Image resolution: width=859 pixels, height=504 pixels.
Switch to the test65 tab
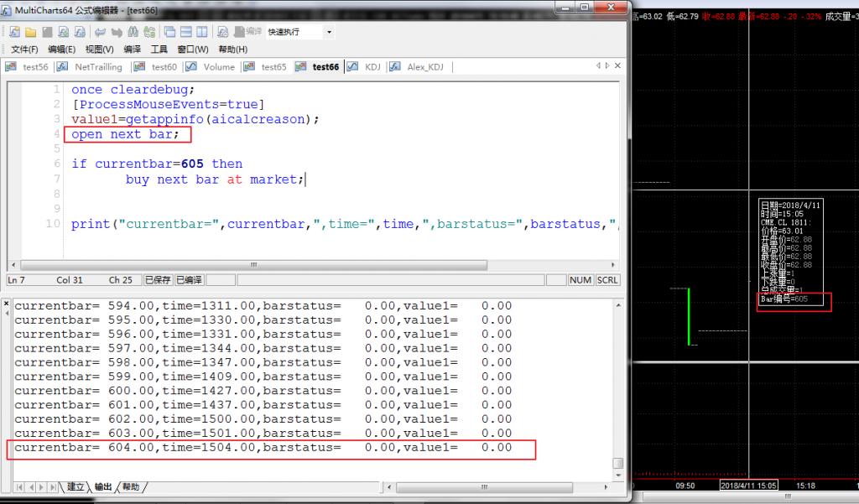[x=266, y=67]
